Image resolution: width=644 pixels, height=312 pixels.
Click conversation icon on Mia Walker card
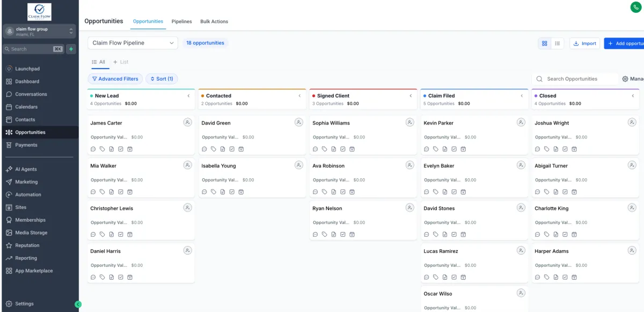[93, 192]
